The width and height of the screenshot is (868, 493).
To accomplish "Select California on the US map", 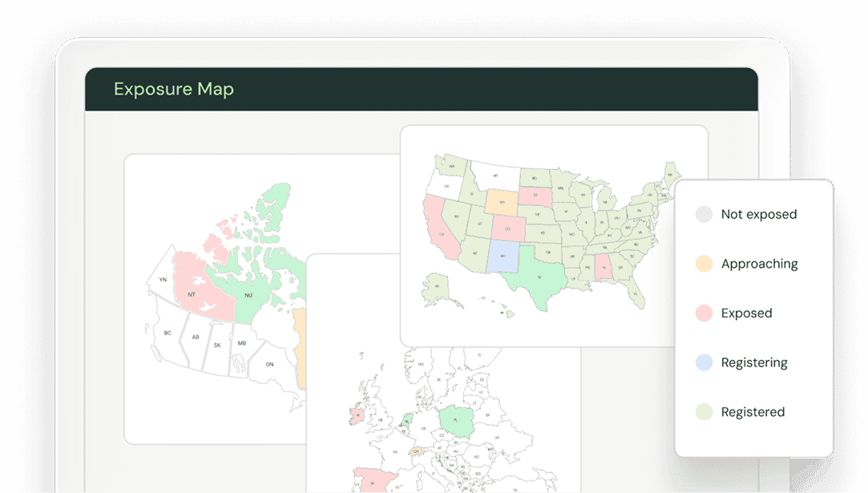I will coord(441,232).
